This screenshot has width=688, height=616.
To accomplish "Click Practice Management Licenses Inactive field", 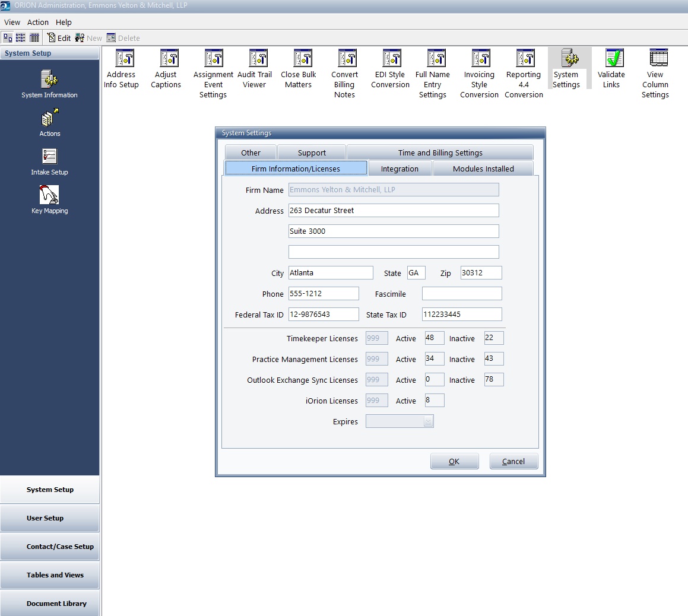I will [494, 358].
